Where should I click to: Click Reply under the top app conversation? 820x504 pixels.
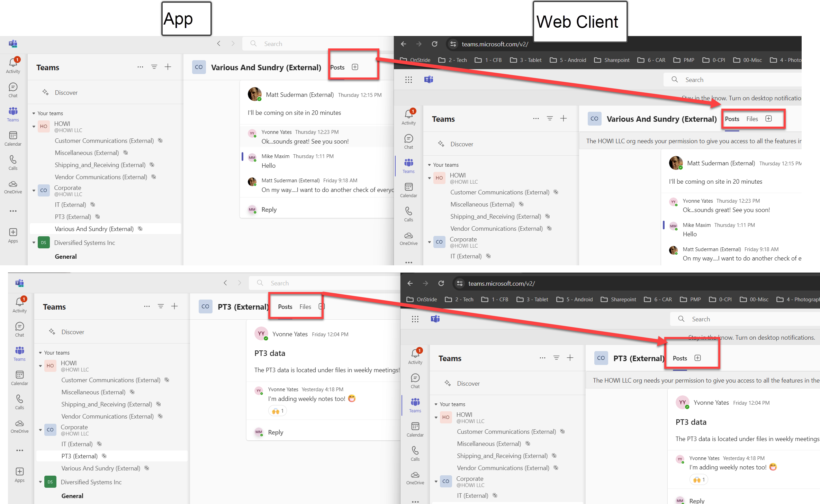(269, 210)
